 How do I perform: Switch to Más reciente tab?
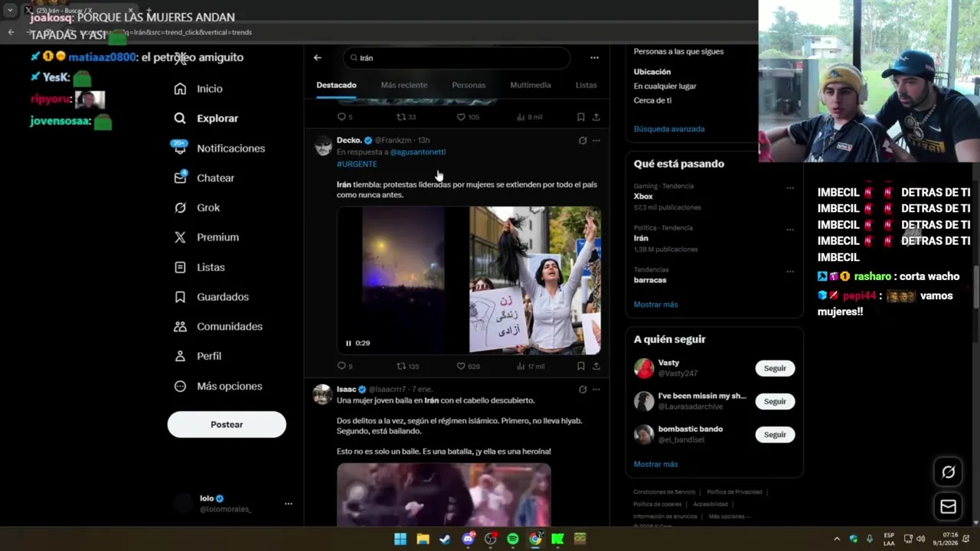[404, 85]
